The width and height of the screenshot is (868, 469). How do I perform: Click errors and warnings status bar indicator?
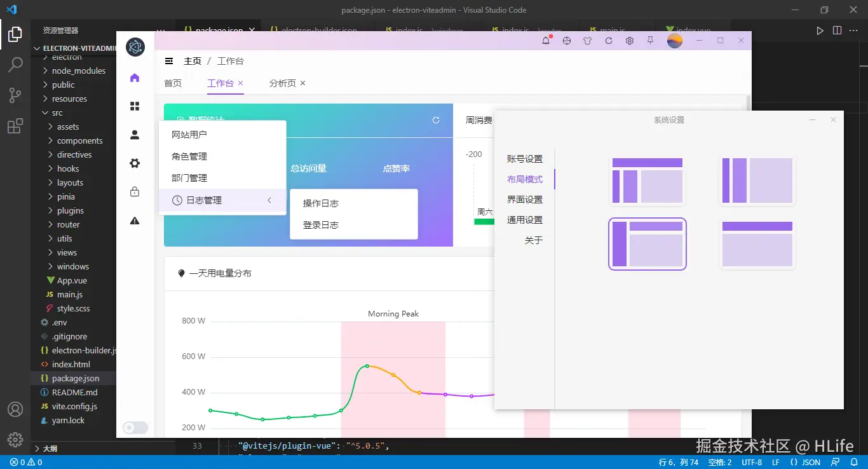click(27, 462)
